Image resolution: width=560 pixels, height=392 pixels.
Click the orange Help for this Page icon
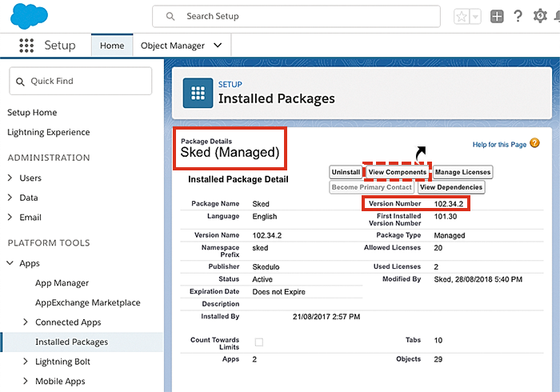534,143
